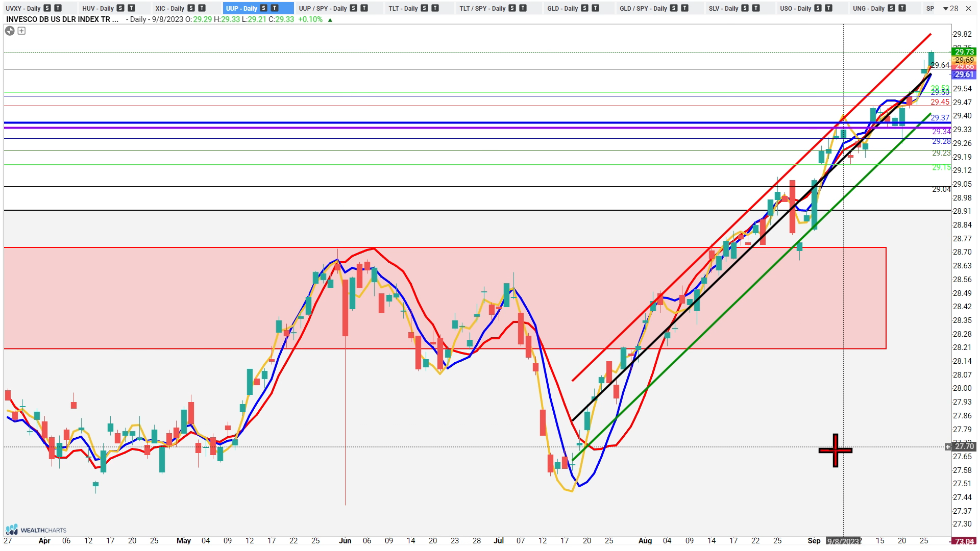Click the S icon on the GLD - Daily tab

point(584,8)
